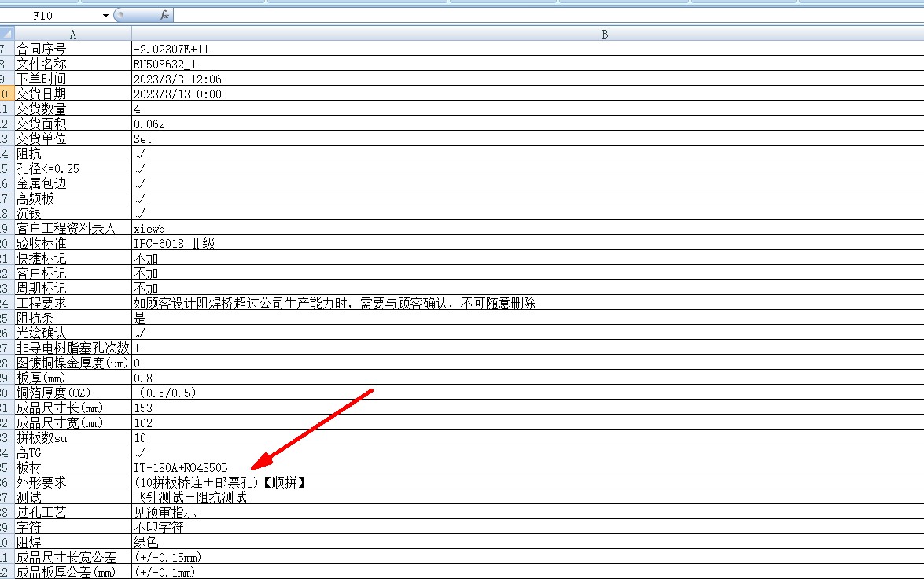
Task: Select cell labeled 工程要求
Action: click(73, 302)
